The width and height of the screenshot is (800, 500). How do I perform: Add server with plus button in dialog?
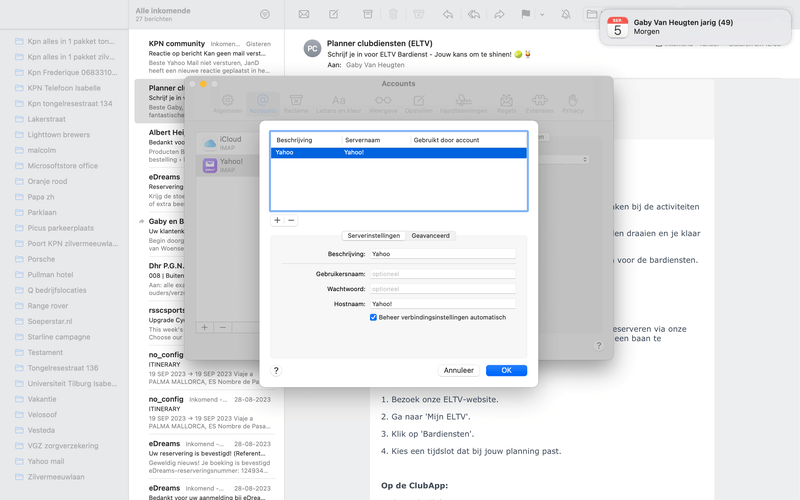pos(277,220)
